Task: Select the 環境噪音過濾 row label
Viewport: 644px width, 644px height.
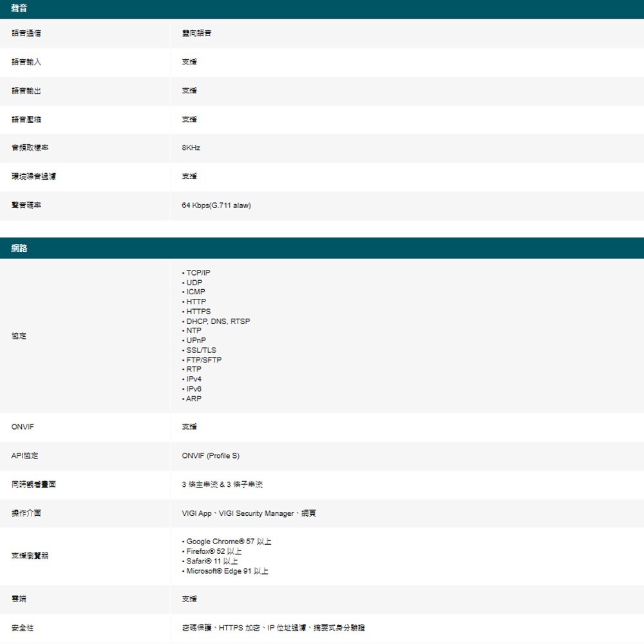Action: [x=32, y=176]
